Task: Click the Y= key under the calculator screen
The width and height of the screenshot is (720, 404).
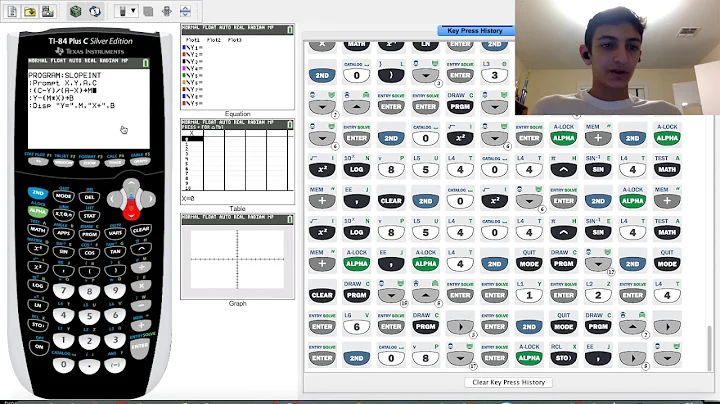Action: 38,162
